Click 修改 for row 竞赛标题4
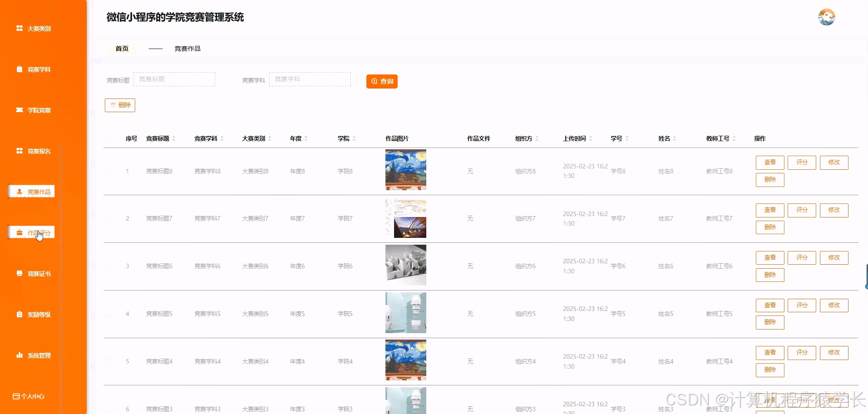 coord(834,353)
